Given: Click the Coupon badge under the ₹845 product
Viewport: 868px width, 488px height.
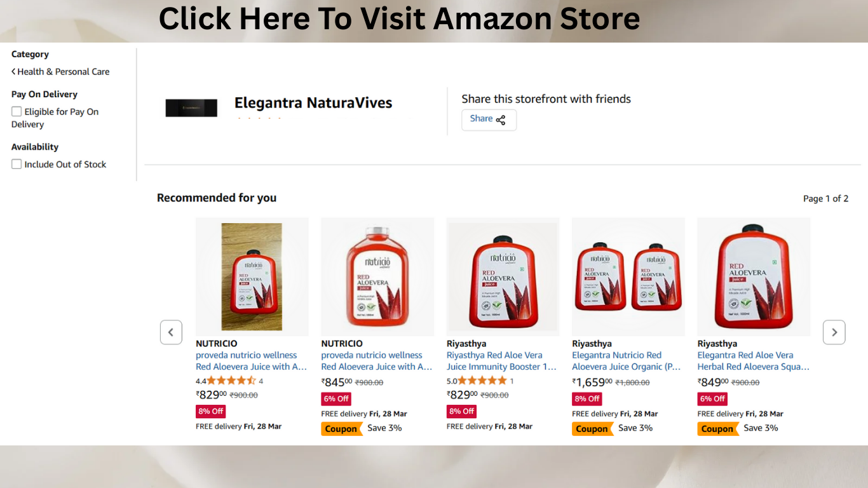Looking at the screenshot, I should click(341, 429).
